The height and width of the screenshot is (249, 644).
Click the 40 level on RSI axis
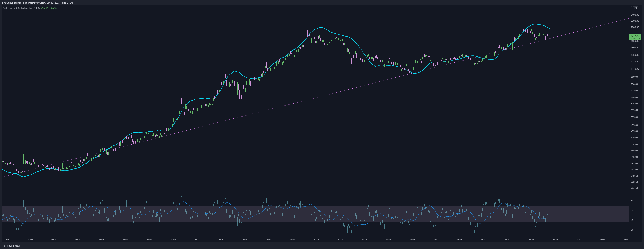pyautogui.click(x=632, y=221)
